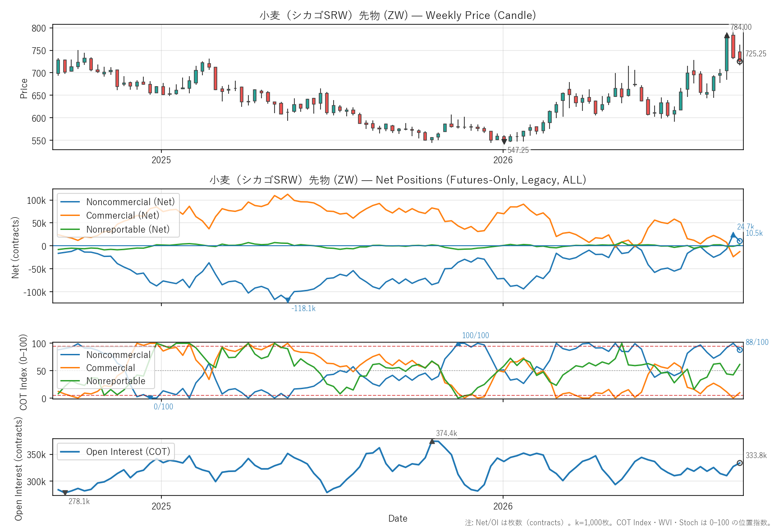
Task: Click the 350k tick on open interest axis
Action: point(37,455)
